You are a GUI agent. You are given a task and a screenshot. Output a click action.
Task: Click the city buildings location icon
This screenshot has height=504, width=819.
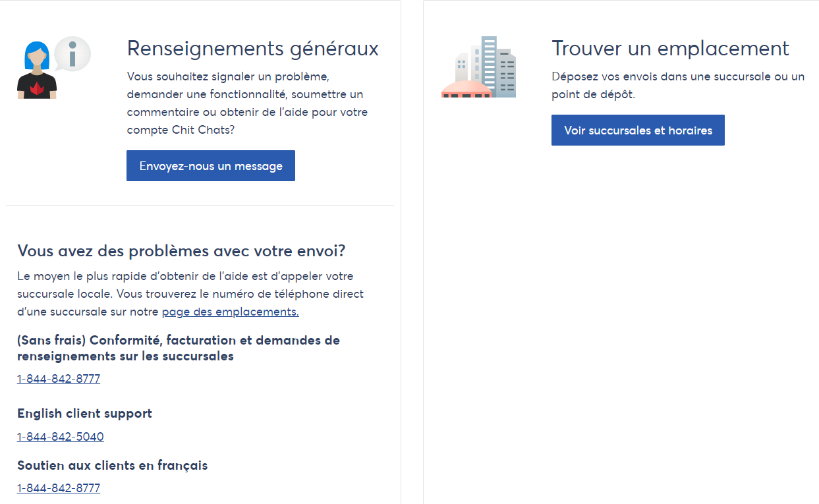(479, 67)
